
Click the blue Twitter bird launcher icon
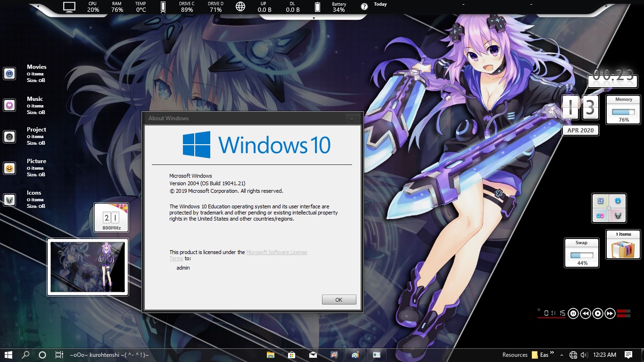[x=617, y=201]
